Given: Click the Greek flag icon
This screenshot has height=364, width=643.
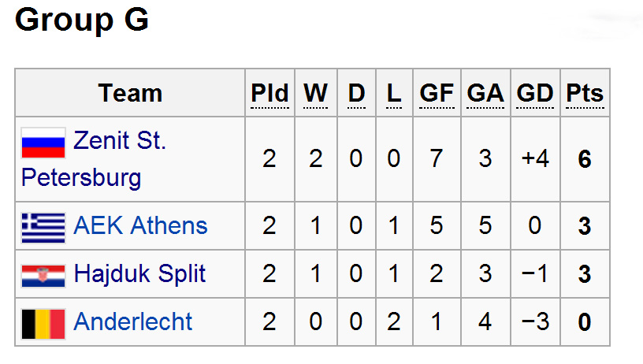Looking at the screenshot, I should pos(43,228).
